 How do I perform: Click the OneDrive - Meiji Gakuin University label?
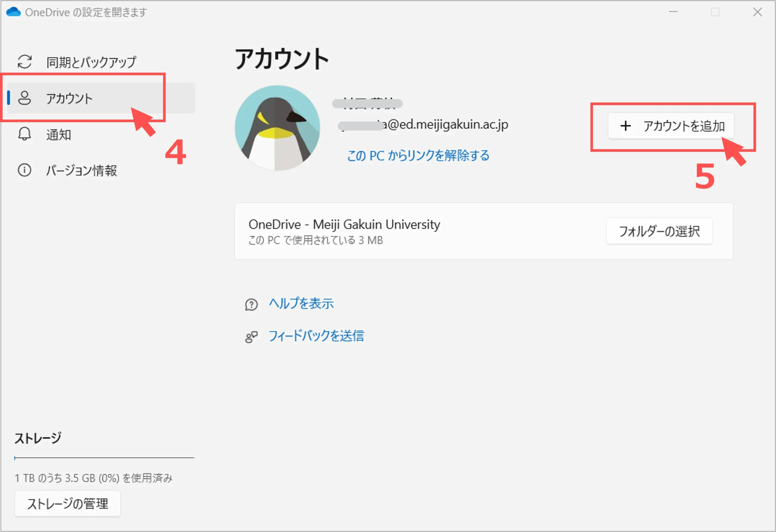pyautogui.click(x=344, y=224)
